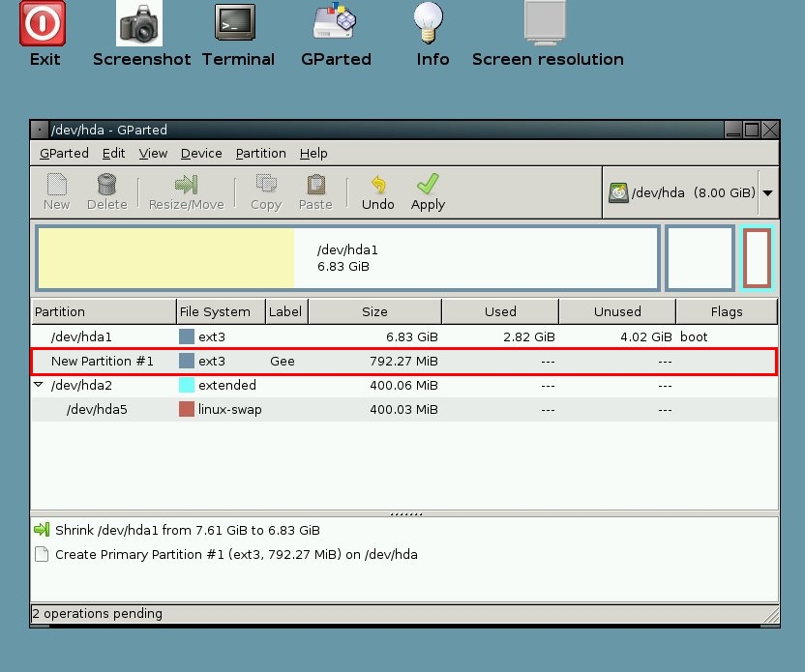Viewport: 805px width, 672px height.
Task: Select the /dev/hda2 extended row
Action: click(x=404, y=385)
